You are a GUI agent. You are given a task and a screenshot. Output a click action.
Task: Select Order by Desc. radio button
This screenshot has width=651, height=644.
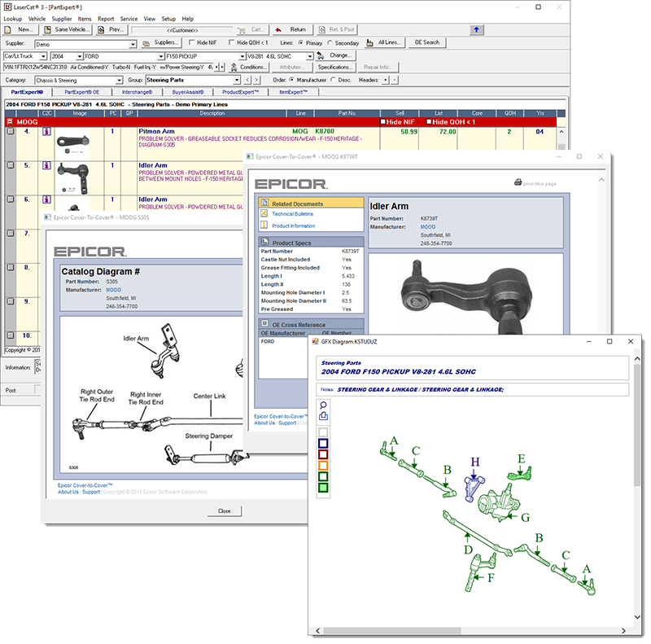click(x=333, y=80)
